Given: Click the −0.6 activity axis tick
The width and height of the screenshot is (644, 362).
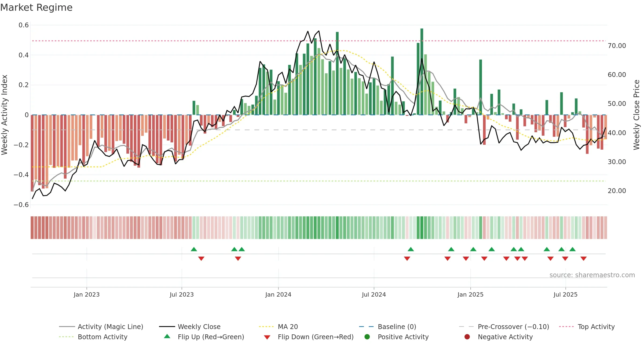Looking at the screenshot, I should point(21,205).
